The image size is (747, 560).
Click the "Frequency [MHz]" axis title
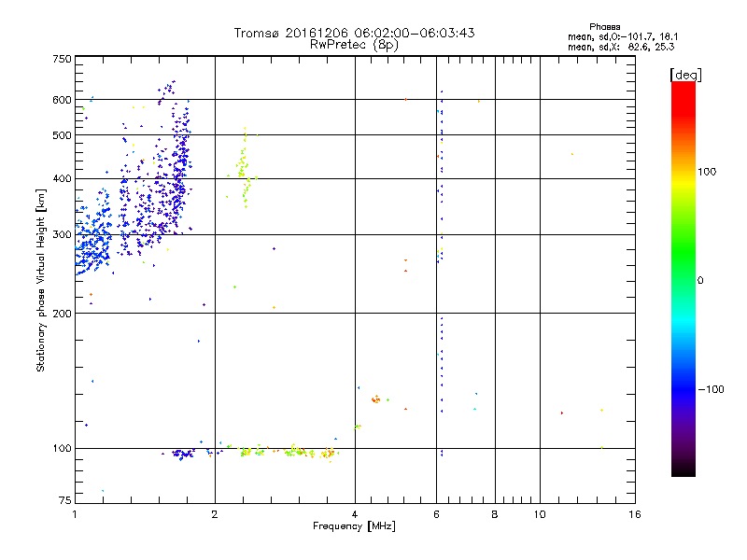coord(354,526)
